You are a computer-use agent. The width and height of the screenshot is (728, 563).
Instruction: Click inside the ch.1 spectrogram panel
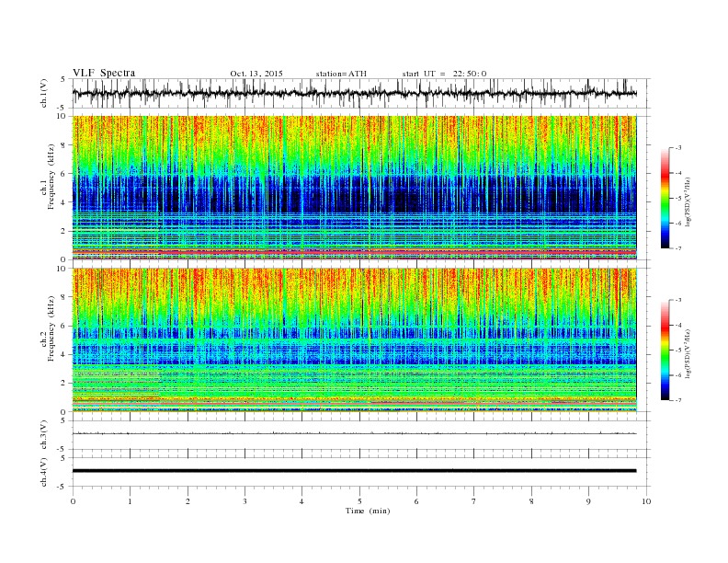(354, 188)
